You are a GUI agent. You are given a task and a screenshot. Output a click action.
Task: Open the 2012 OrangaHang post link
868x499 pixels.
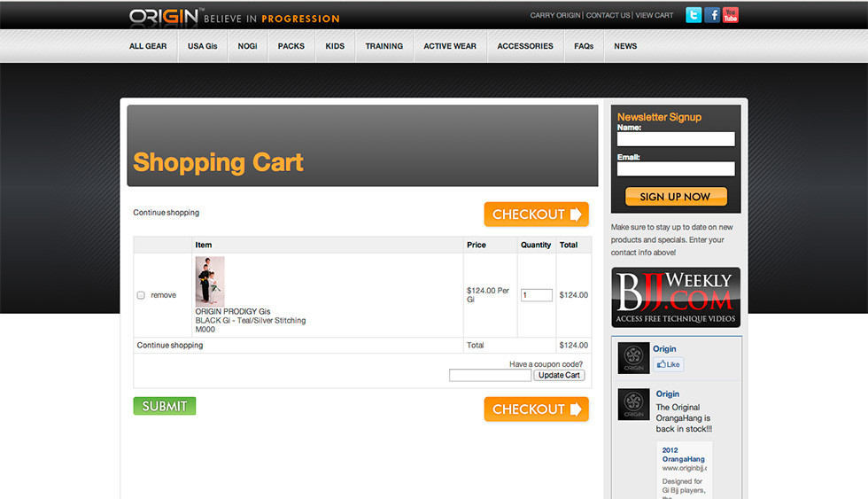(683, 455)
